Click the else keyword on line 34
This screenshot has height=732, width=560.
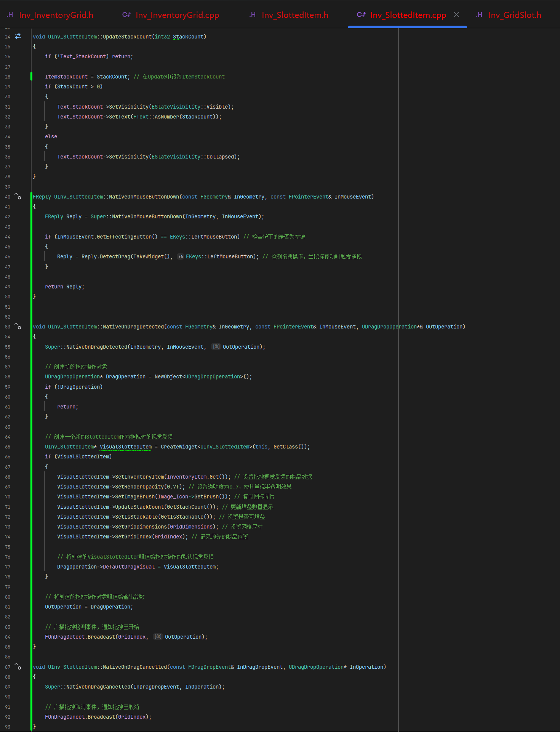coord(51,136)
